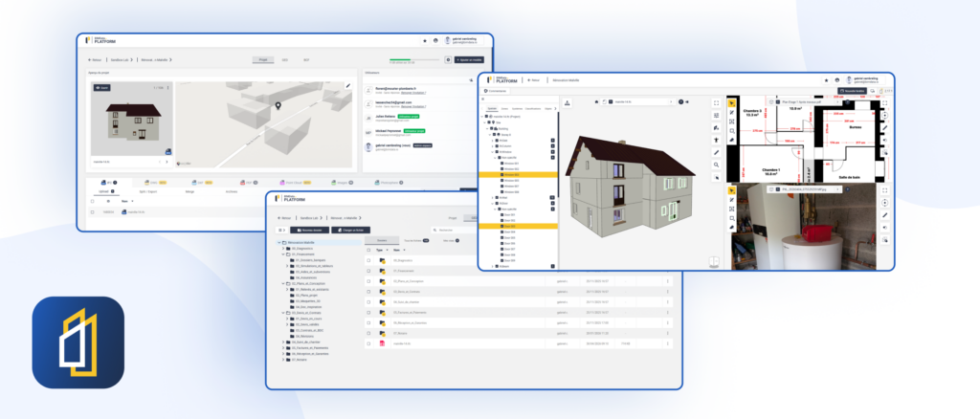Click the 3D house thumbnail in project preview

coord(132,121)
